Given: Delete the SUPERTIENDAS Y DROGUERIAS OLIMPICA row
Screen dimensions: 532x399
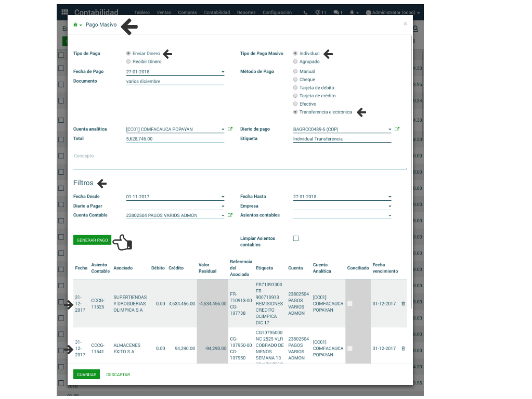Looking at the screenshot, I should click(403, 304).
